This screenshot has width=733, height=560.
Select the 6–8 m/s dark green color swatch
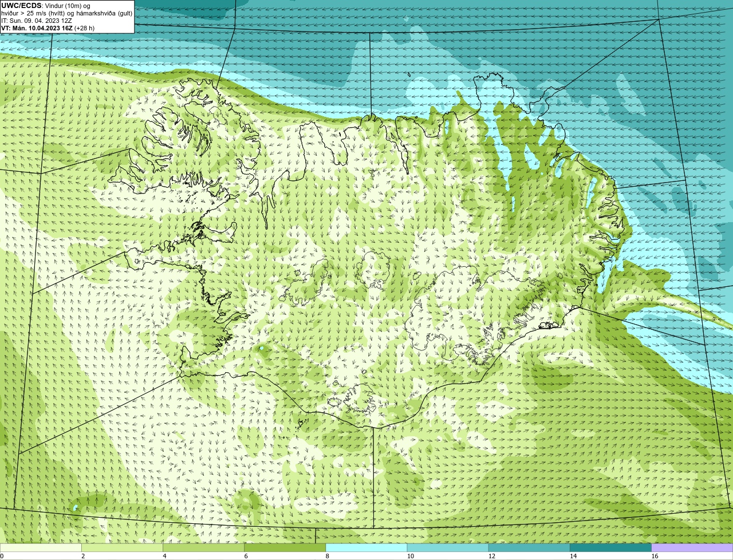point(285,547)
